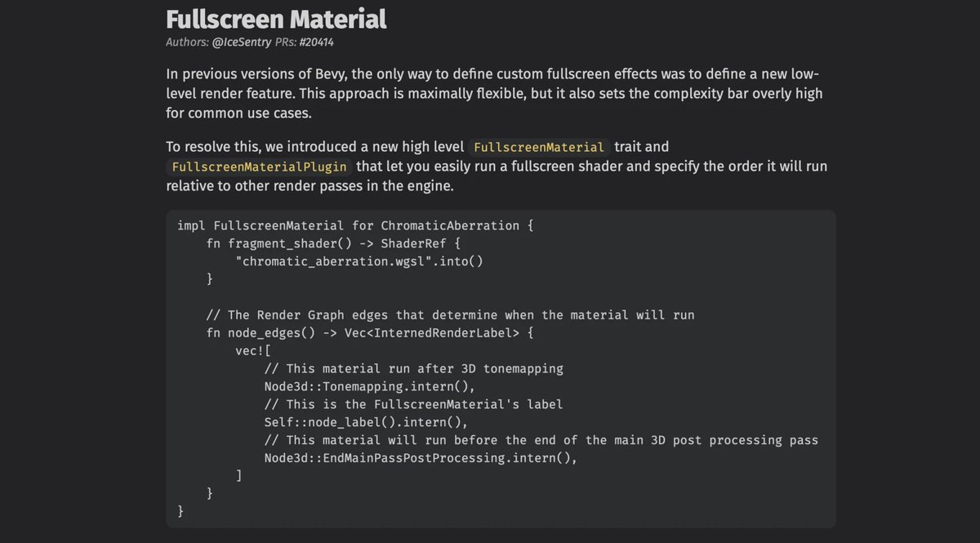
Task: Click the inline FullscreenMaterialPlugin code term
Action: (260, 167)
